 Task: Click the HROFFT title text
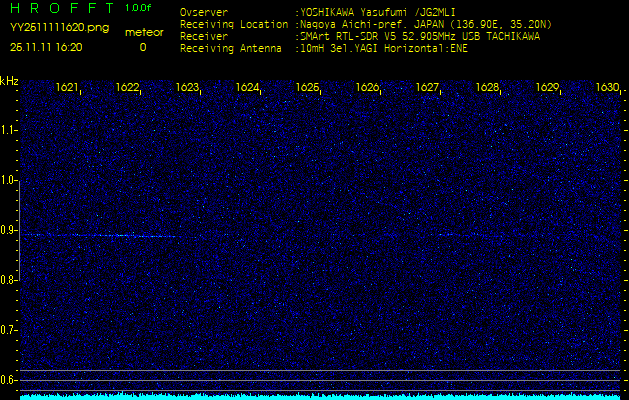point(60,8)
